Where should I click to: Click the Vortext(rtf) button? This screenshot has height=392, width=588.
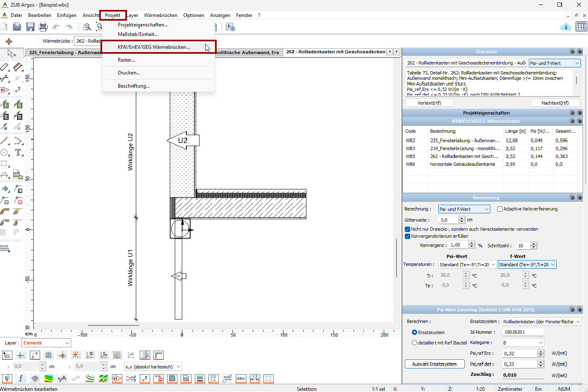point(429,103)
